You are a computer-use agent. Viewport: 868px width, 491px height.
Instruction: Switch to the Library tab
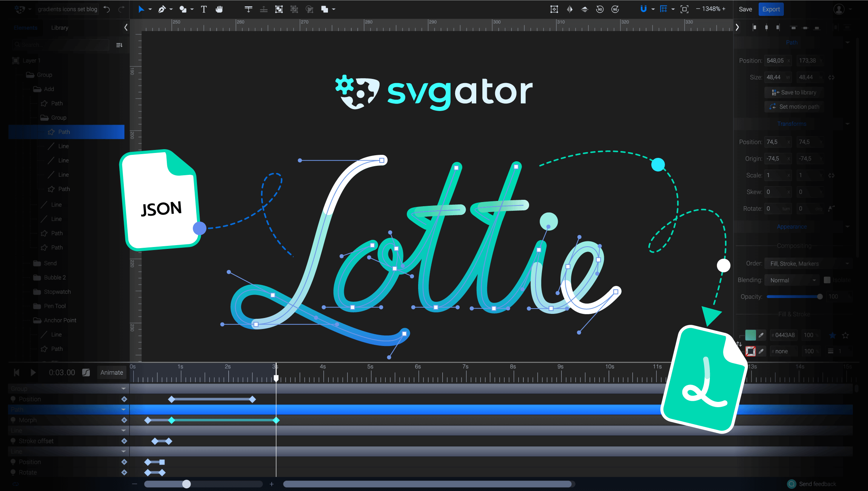point(60,28)
